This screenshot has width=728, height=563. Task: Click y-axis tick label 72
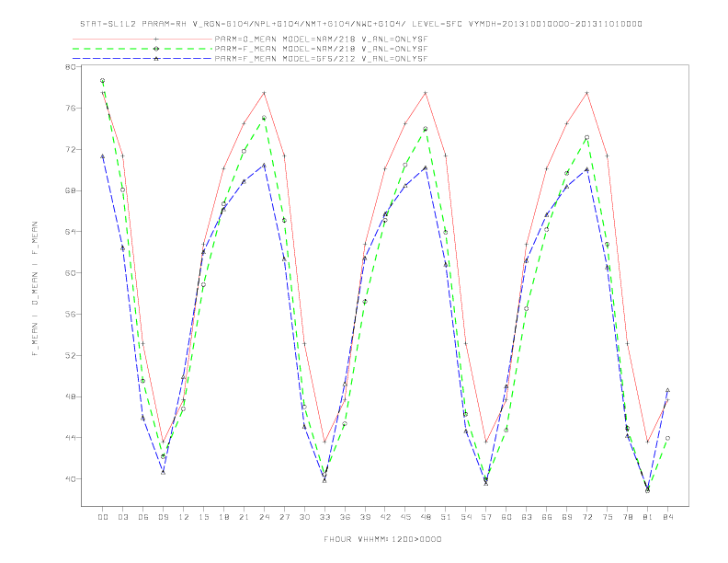[71, 150]
